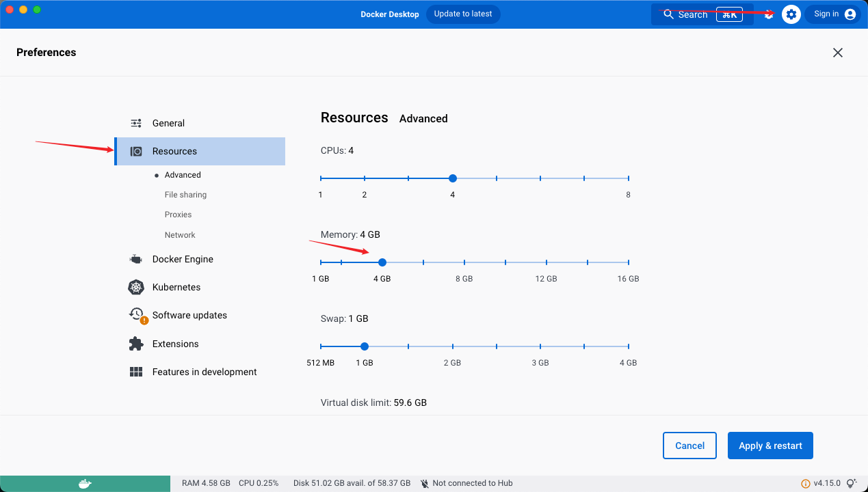Click the Software updates clock icon
This screenshot has height=492, width=868.
(x=137, y=314)
